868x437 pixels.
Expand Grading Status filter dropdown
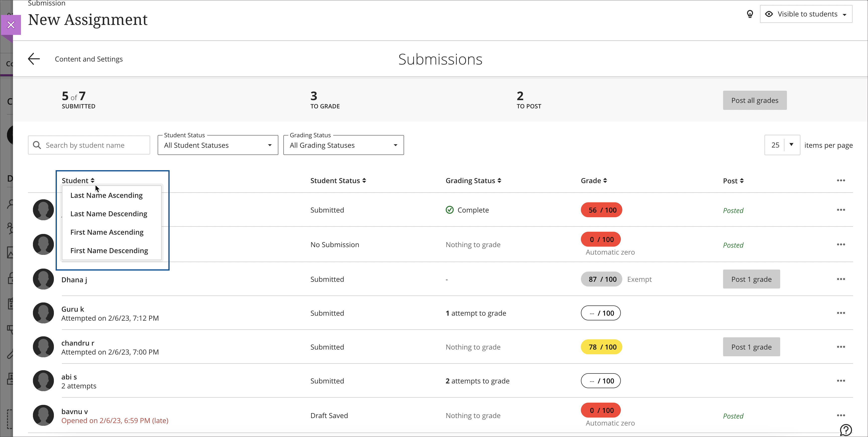coord(343,146)
